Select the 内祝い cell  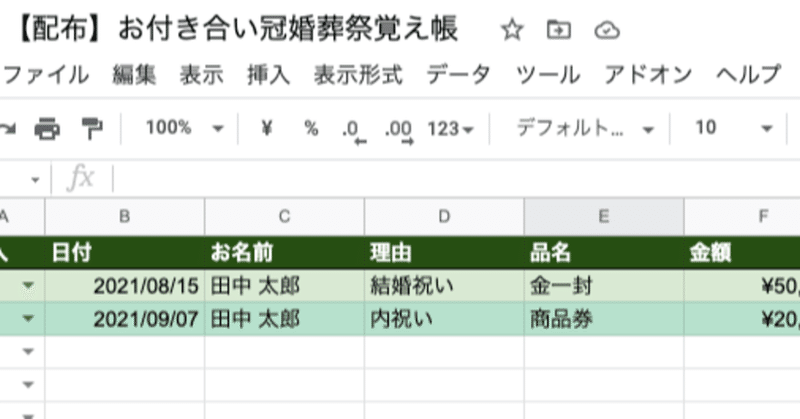pyautogui.click(x=444, y=319)
